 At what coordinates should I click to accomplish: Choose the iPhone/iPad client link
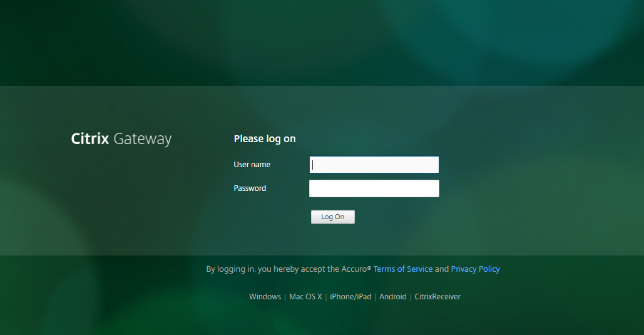click(x=350, y=296)
